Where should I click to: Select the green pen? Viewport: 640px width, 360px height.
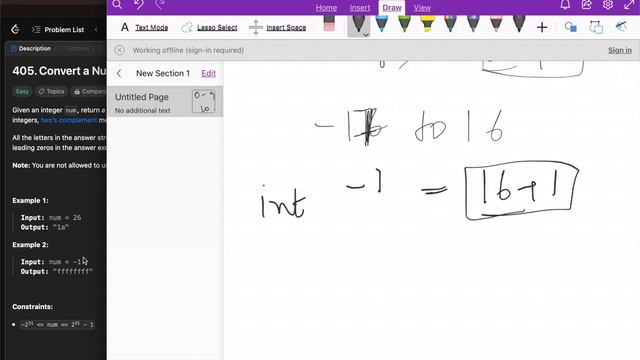coord(404,24)
